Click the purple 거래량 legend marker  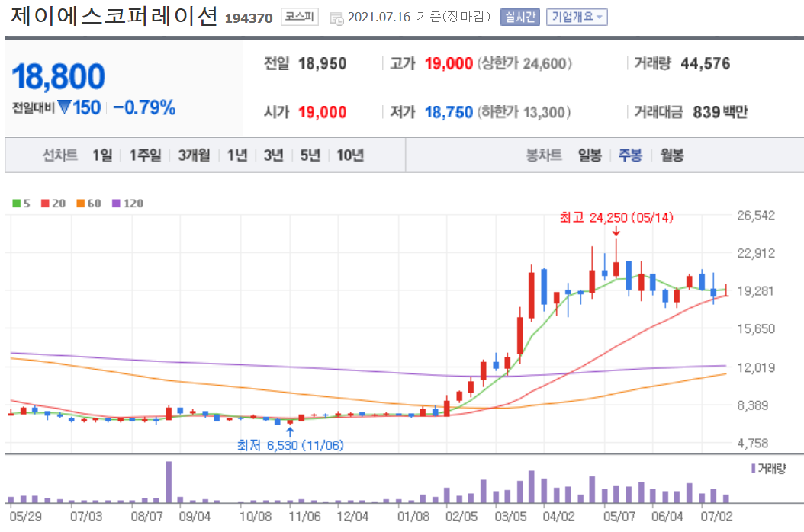[x=753, y=469]
